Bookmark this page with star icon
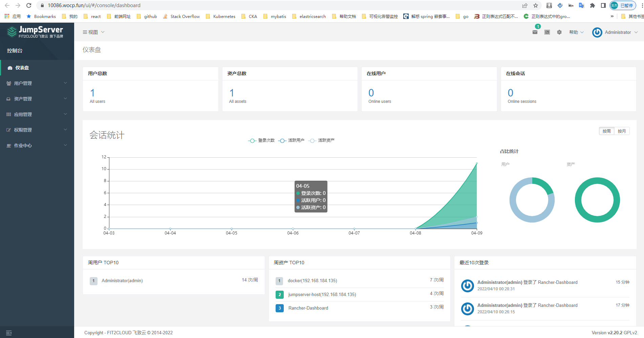The width and height of the screenshot is (644, 338). (536, 5)
